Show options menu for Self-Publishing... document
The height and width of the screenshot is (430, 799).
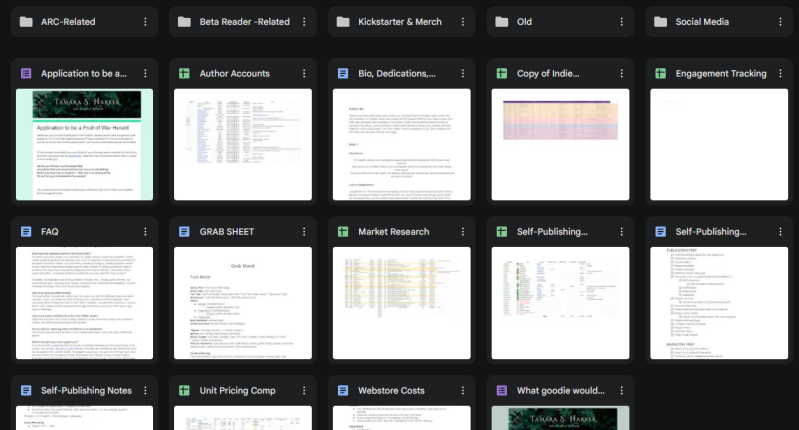[780, 232]
